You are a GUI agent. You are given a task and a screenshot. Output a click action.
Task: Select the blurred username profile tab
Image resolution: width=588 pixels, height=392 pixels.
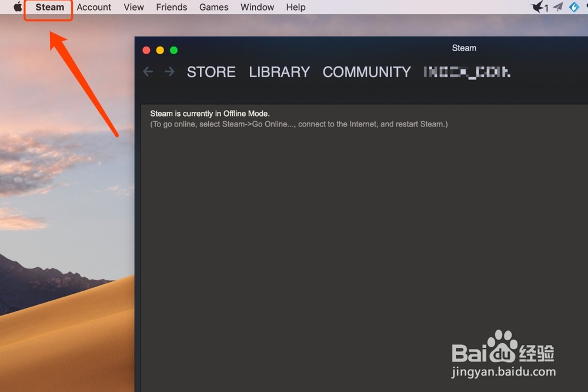465,72
